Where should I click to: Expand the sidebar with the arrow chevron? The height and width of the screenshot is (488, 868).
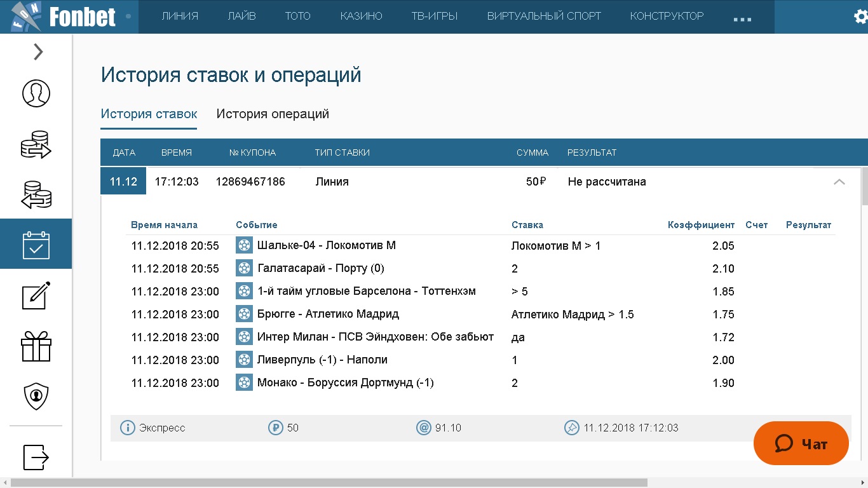click(38, 51)
